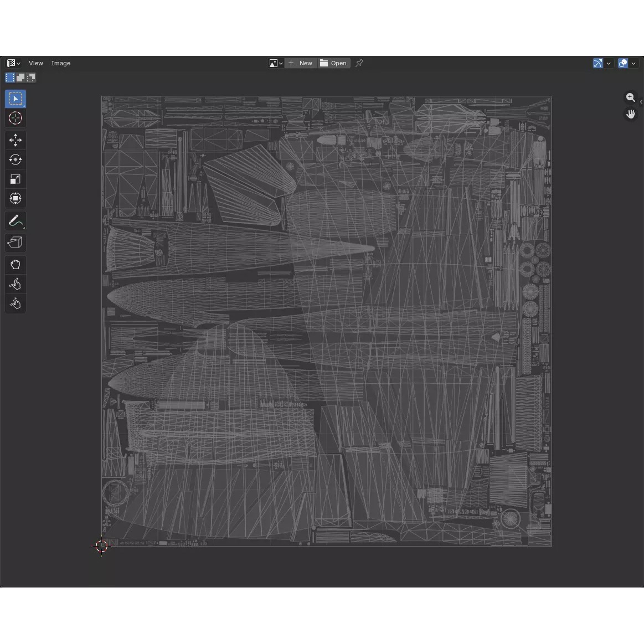Viewport: 644px width, 644px height.
Task: Open the Image menu
Action: (61, 63)
